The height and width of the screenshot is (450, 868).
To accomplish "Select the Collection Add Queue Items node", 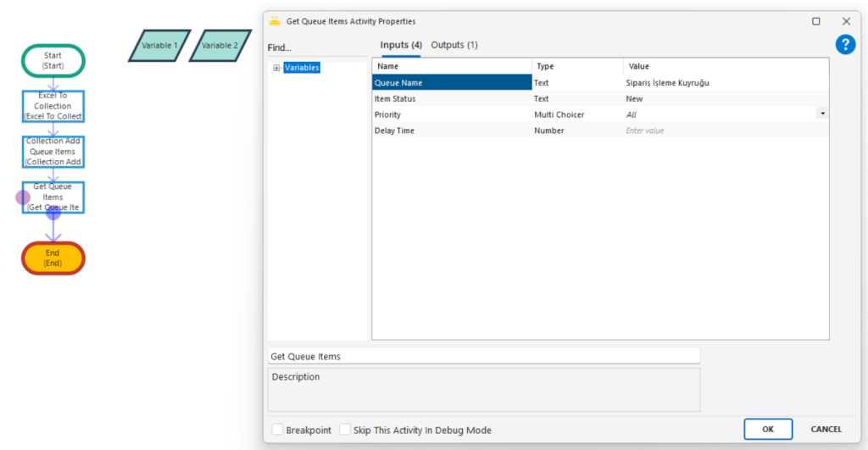I will 53,152.
